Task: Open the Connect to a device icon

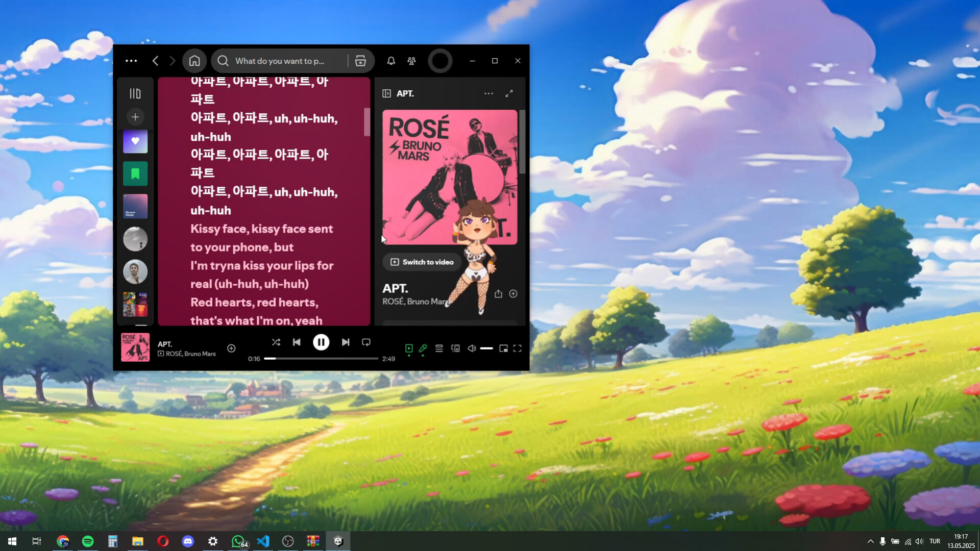Action: [455, 348]
